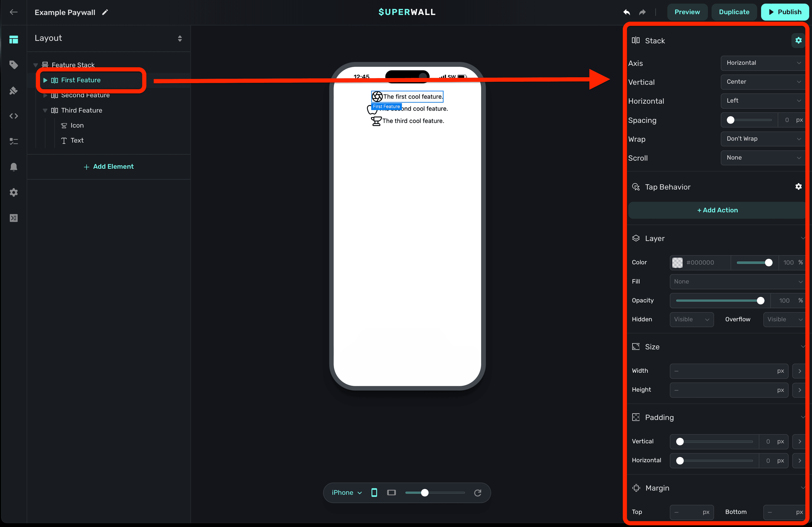Viewport: 812px width, 527px height.
Task: Collapse the Third Feature tree node
Action: (45, 110)
